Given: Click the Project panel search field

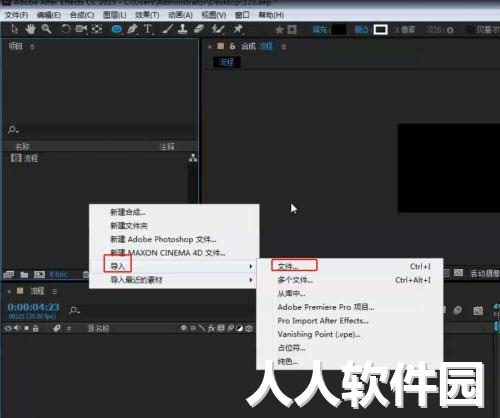Looking at the screenshot, I should (100, 129).
